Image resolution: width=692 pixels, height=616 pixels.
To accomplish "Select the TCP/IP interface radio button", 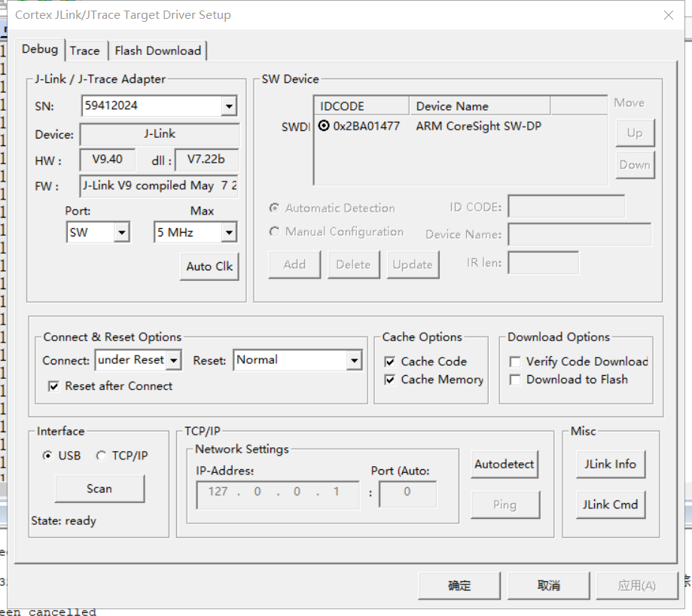I will tap(101, 456).
